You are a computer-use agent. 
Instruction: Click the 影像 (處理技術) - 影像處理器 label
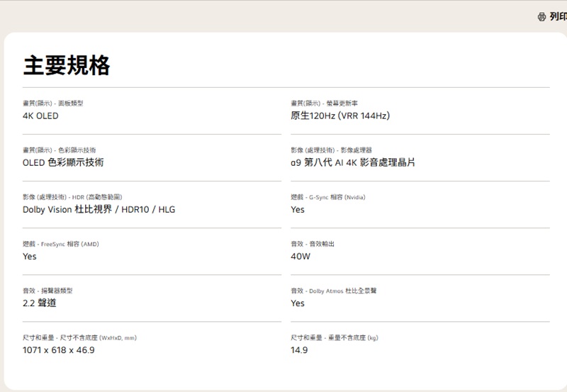coord(331,150)
